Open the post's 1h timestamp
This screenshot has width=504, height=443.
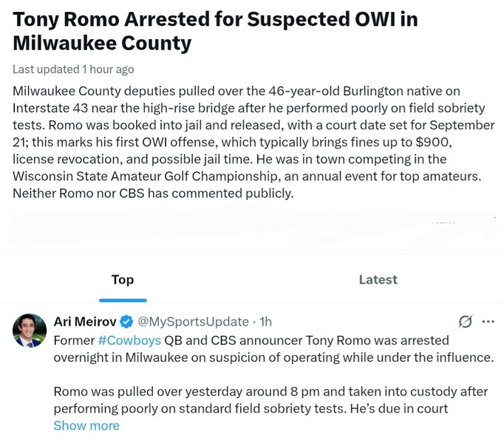(x=265, y=322)
